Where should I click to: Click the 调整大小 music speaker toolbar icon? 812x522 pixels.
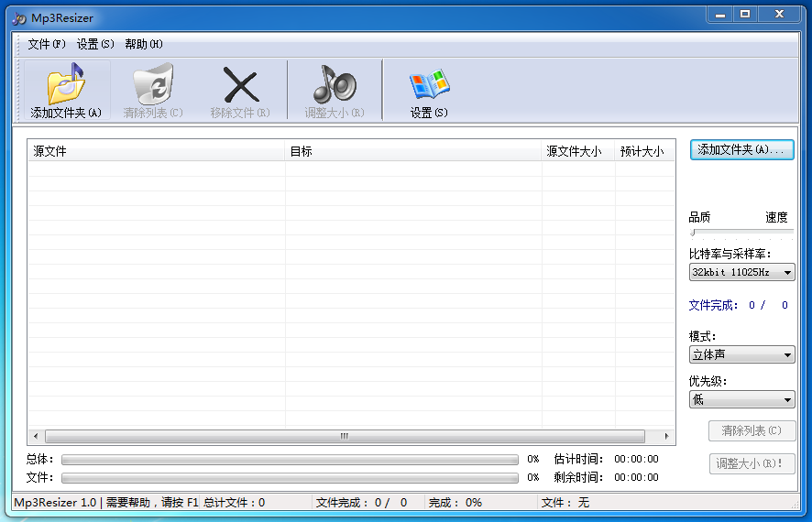pyautogui.click(x=335, y=84)
